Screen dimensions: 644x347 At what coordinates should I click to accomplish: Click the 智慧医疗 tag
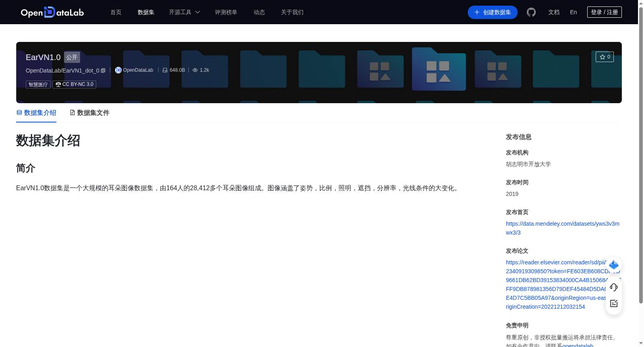click(x=38, y=84)
